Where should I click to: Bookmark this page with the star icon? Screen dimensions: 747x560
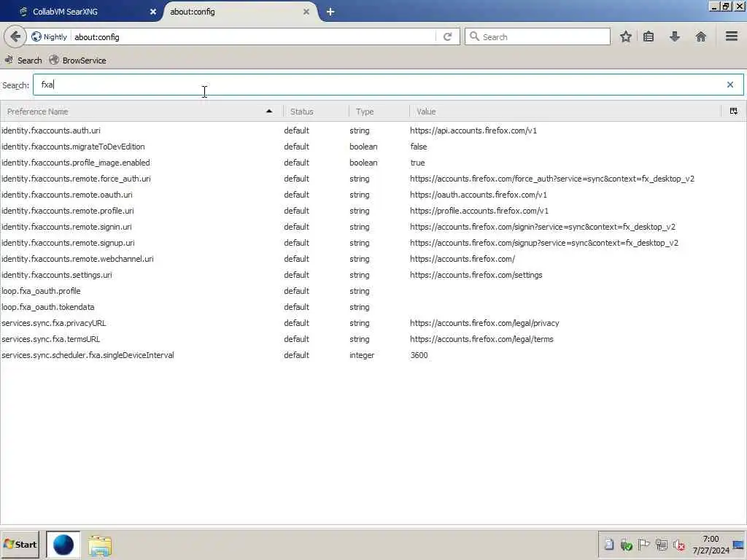[x=625, y=36]
